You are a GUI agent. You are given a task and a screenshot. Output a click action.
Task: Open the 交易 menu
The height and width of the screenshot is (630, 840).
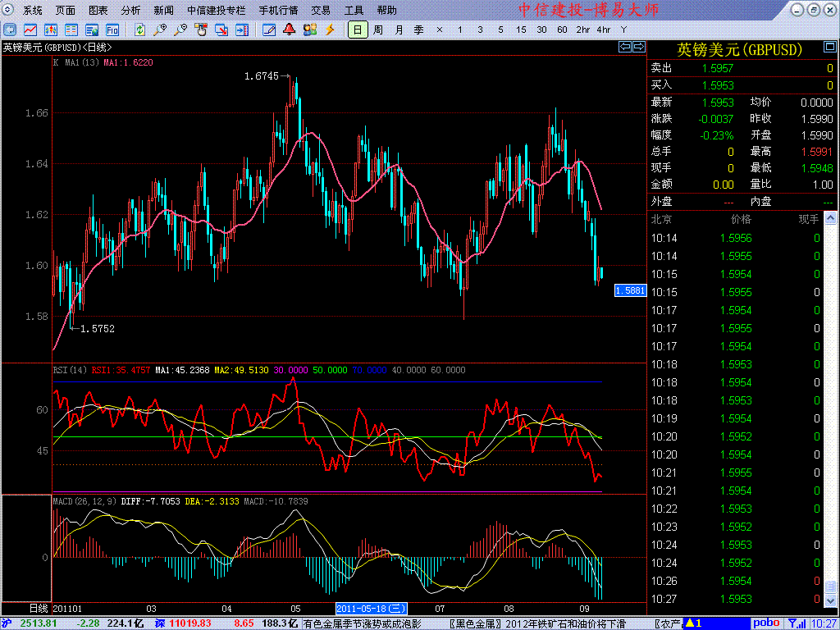[x=321, y=10]
